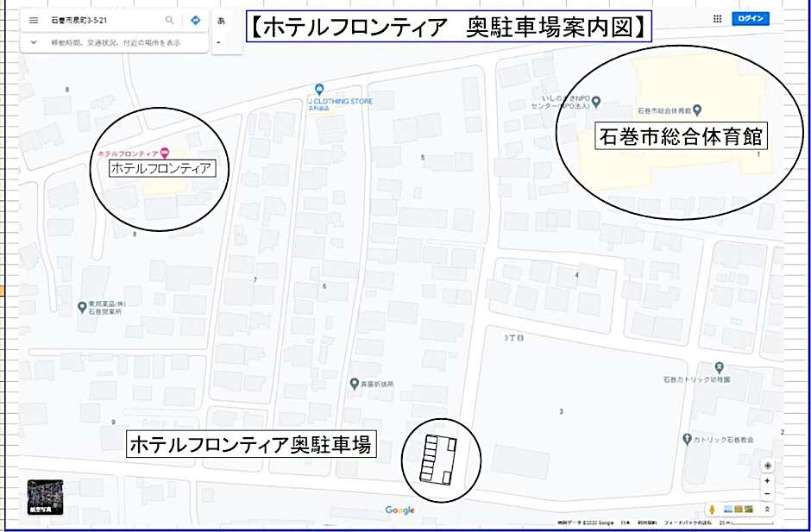Screen dimensions: 811x532
Task: Select the blue directions icon
Action: tap(196, 19)
